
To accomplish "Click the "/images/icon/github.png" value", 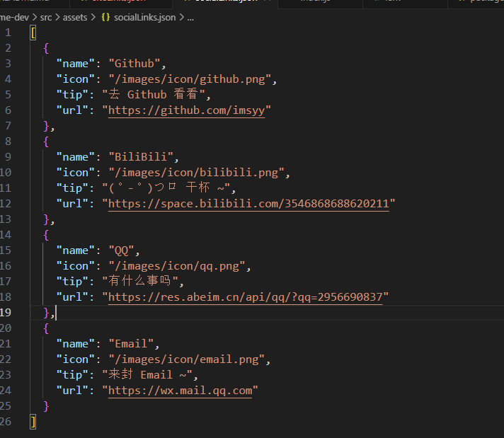I will 190,79.
